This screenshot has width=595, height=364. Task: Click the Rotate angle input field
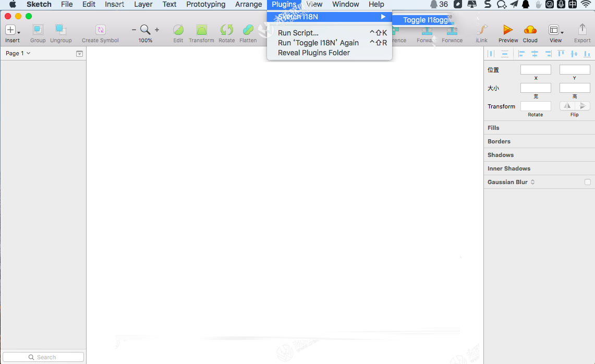click(x=536, y=106)
